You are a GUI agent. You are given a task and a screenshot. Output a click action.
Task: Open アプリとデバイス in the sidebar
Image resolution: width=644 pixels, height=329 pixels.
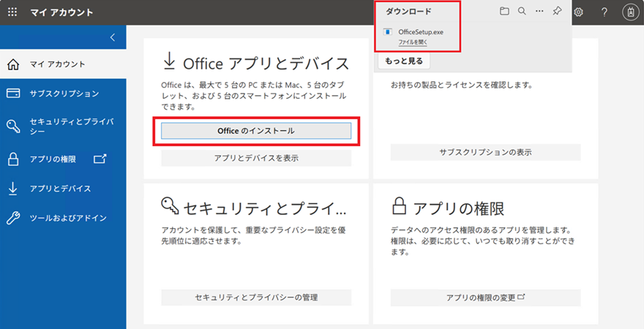click(63, 189)
